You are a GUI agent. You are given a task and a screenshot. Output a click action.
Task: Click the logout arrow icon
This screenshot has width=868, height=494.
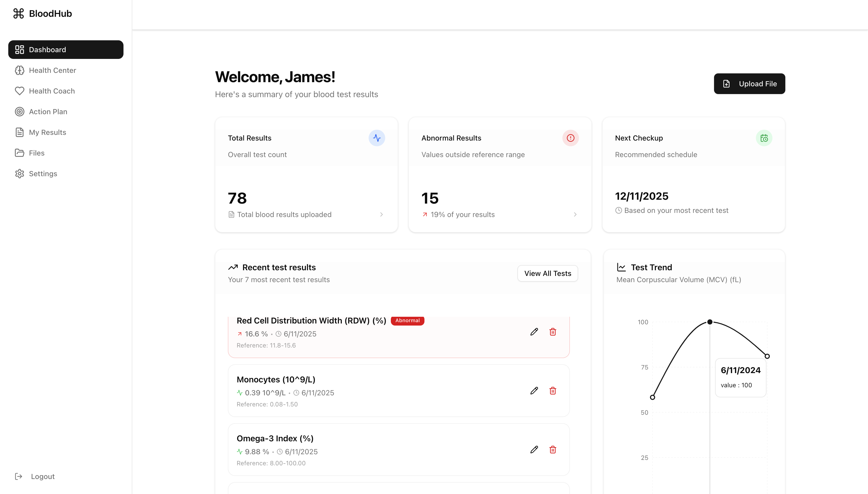[19, 476]
